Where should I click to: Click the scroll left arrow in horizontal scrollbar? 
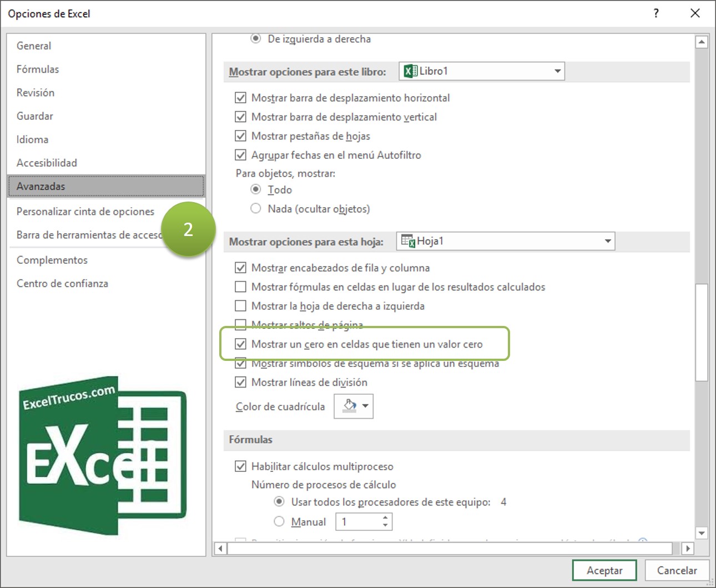220,549
